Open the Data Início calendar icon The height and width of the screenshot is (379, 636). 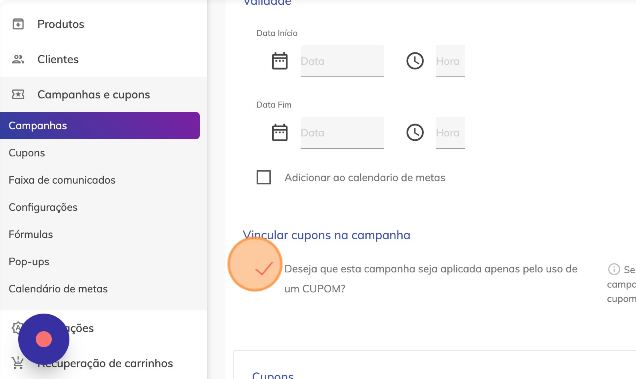pos(279,61)
